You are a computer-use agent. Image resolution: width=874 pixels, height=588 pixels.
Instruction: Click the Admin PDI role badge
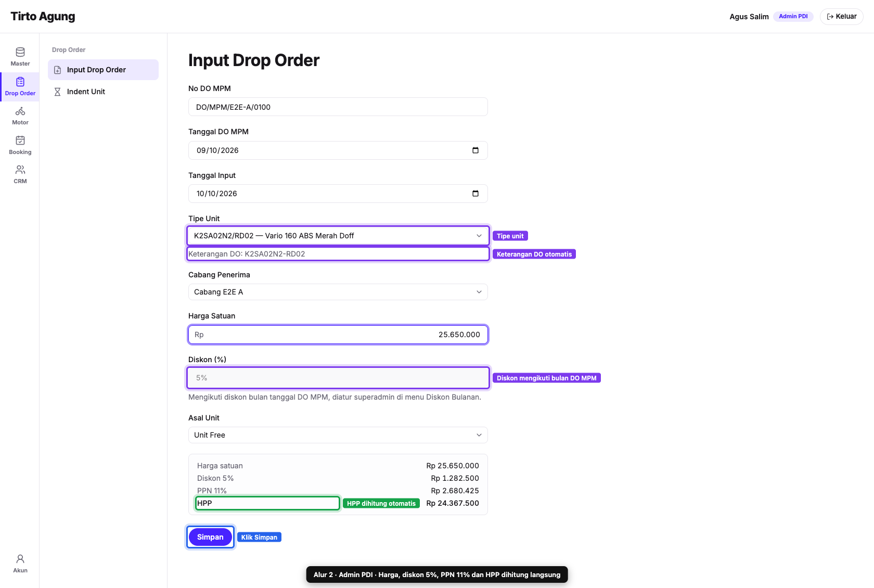[793, 17]
